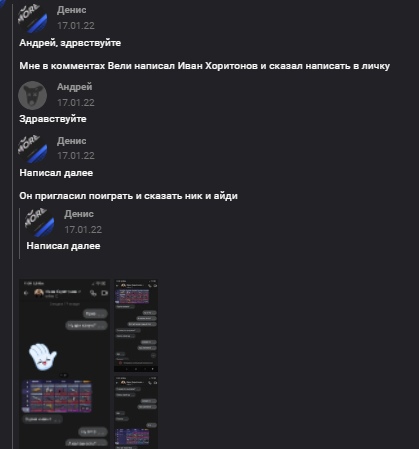
Task: Click quoted 'Написал далее' text in nested reply
Action: [x=63, y=246]
